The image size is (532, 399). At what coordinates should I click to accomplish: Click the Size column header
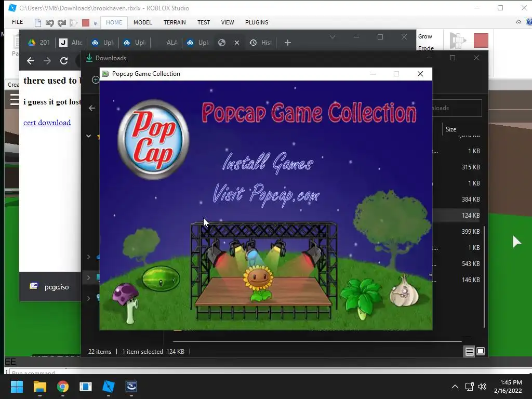pyautogui.click(x=450, y=129)
